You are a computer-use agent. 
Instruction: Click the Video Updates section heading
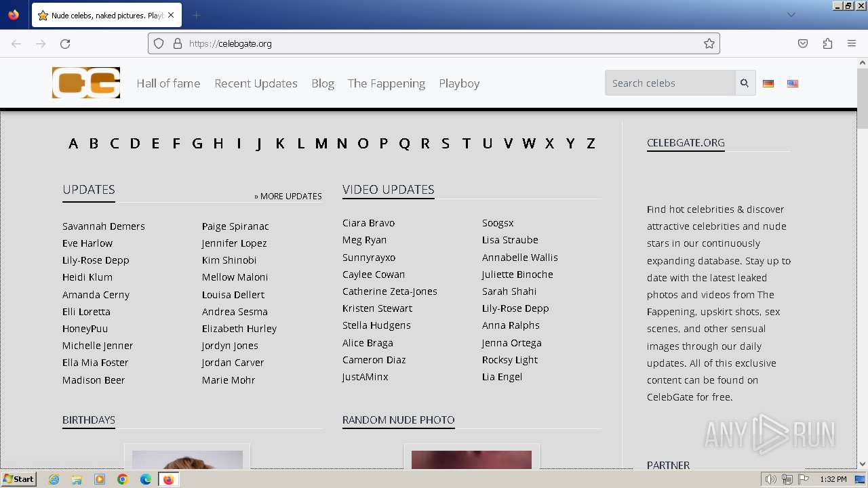(x=389, y=190)
